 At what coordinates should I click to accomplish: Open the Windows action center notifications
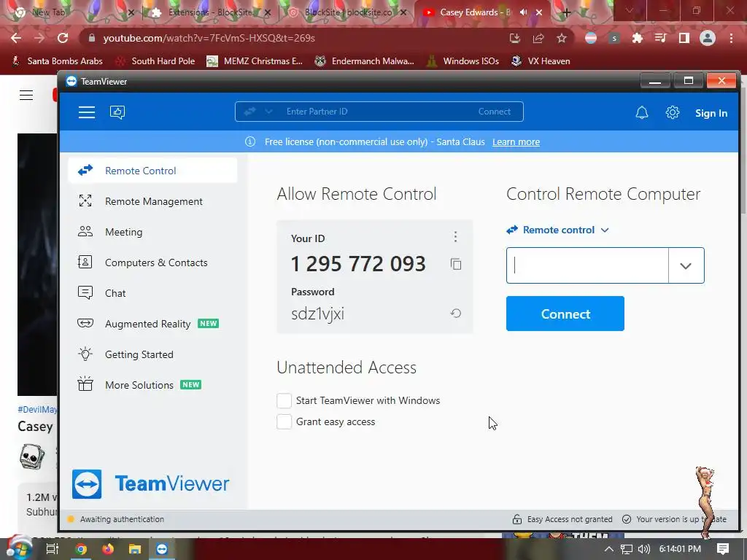click(723, 549)
